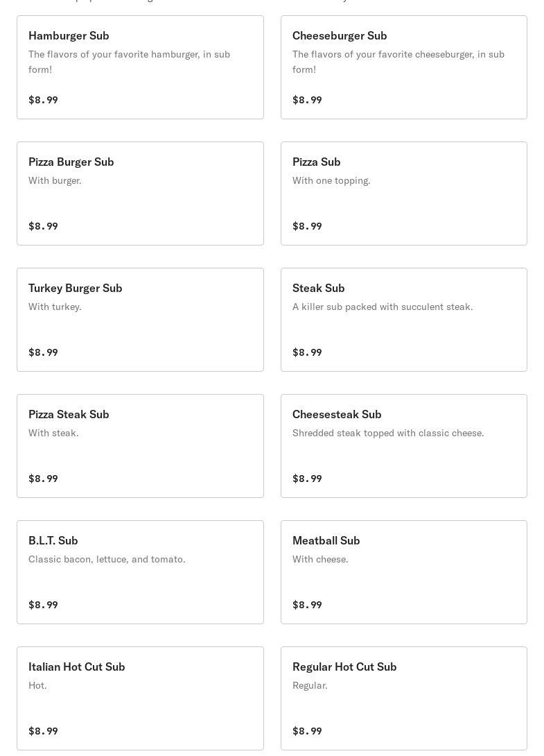The height and width of the screenshot is (756, 544).
Task: Click the Cheesesteak Sub title heading
Action: click(x=337, y=414)
